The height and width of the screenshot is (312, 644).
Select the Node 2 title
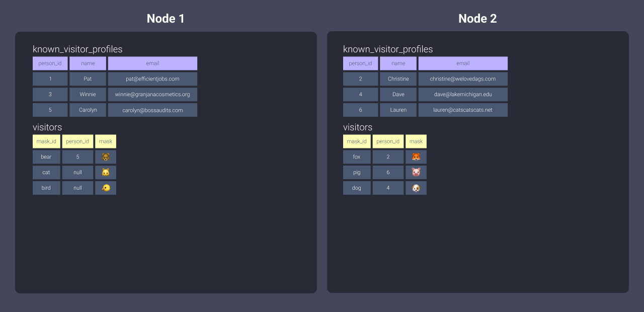477,18
